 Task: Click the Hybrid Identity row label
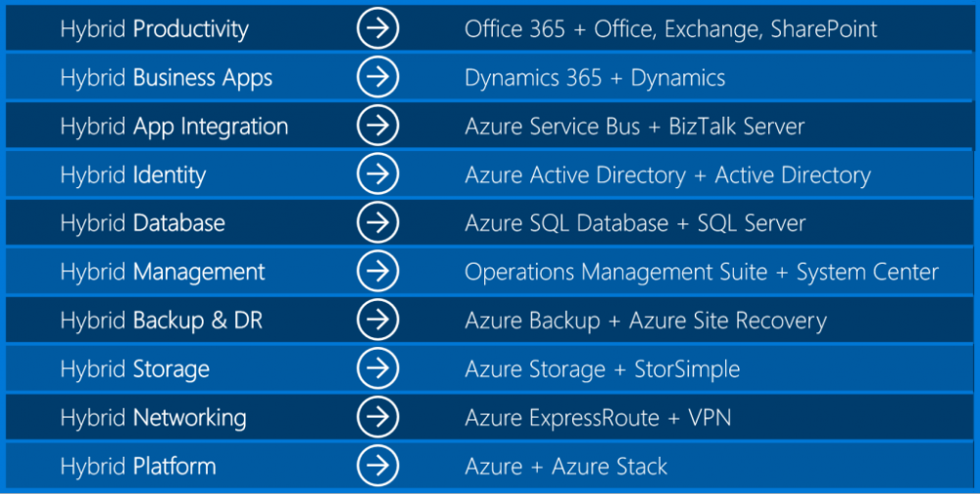click(132, 175)
